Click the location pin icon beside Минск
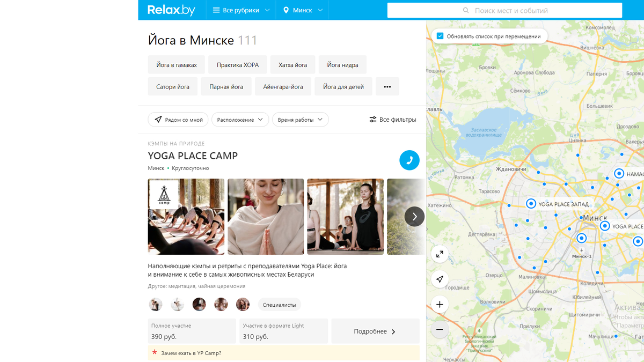644x362 pixels. [x=286, y=10]
